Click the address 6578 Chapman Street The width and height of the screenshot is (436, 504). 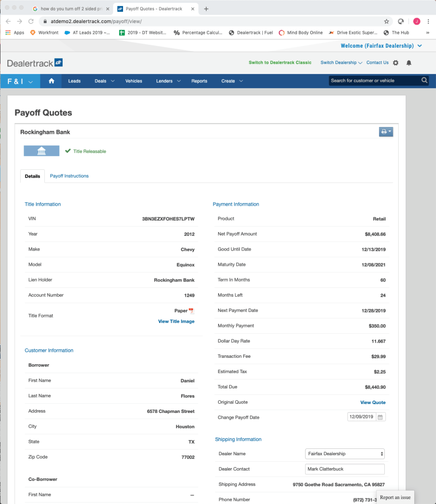(171, 411)
